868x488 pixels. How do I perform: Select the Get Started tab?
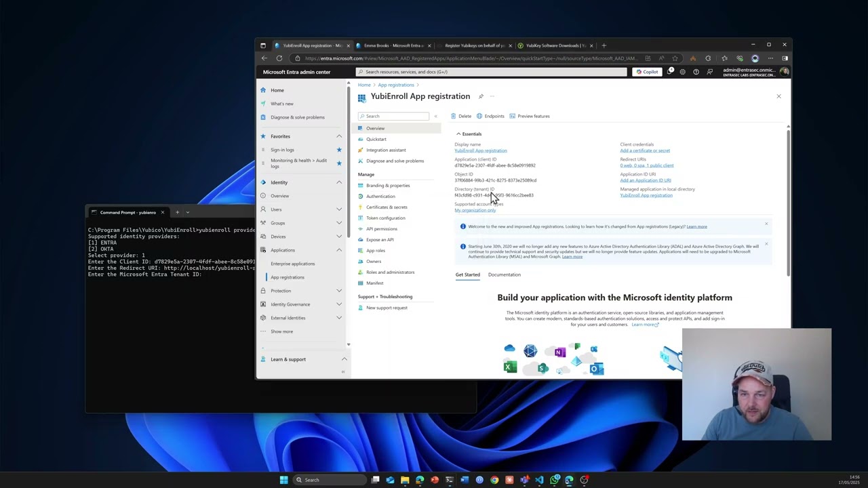(467, 274)
